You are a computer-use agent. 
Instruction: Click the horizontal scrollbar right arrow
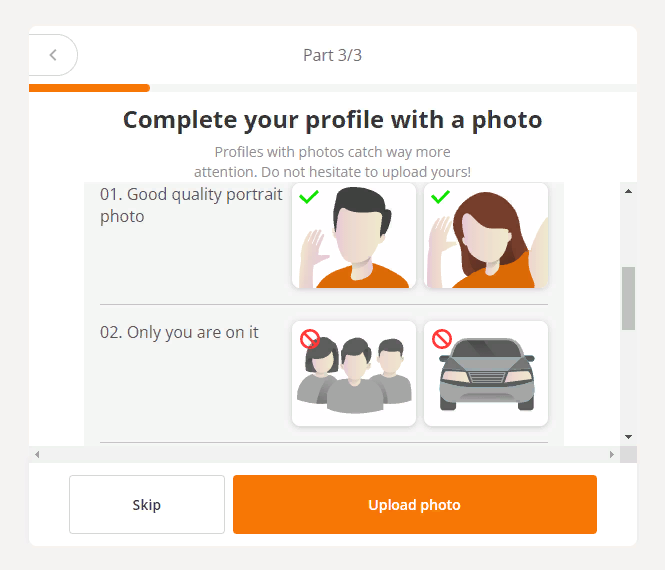pyautogui.click(x=612, y=455)
